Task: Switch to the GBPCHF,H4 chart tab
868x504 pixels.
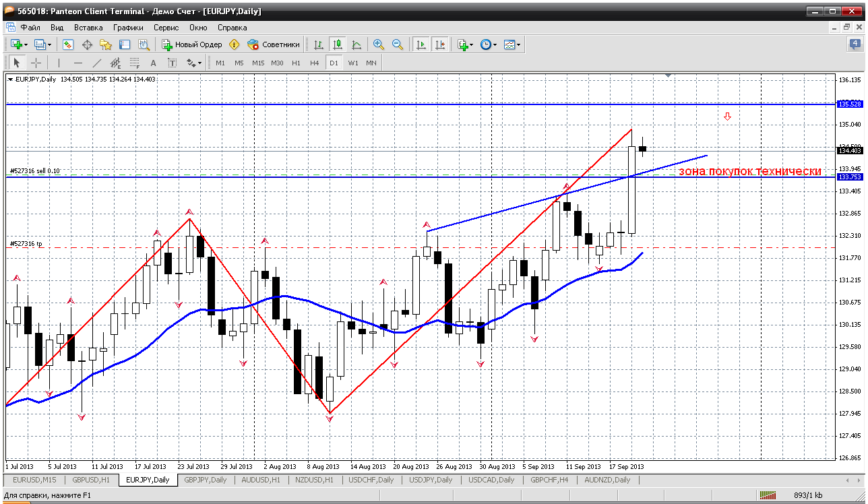Action: click(x=549, y=480)
